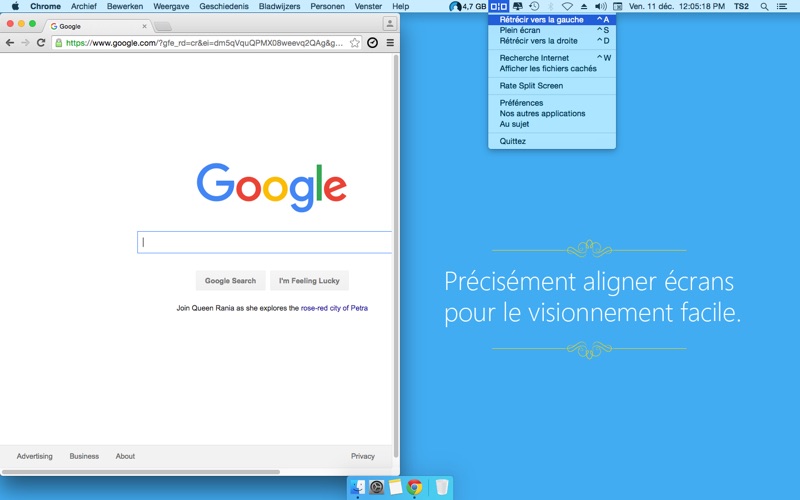Click the Time Machine menu bar icon

click(534, 6)
